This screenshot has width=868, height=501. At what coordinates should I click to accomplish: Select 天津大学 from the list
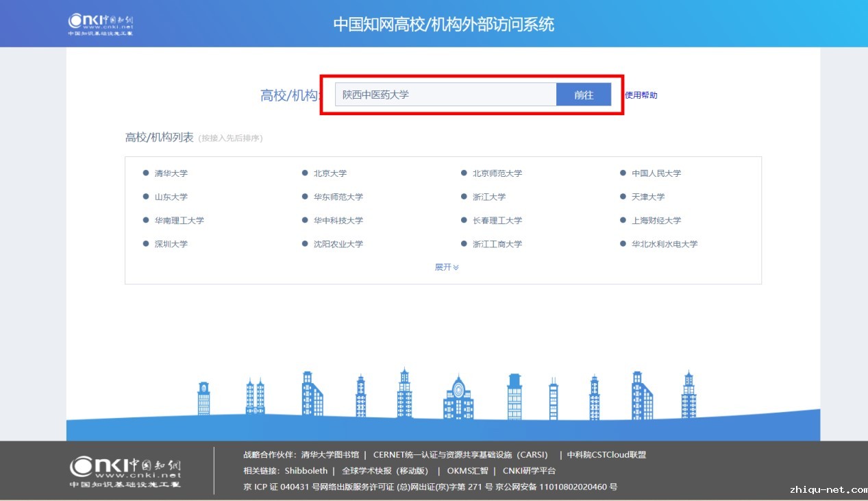tap(648, 197)
